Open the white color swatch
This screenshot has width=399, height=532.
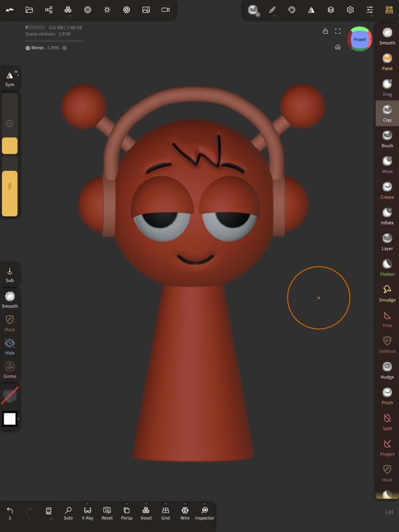10,419
